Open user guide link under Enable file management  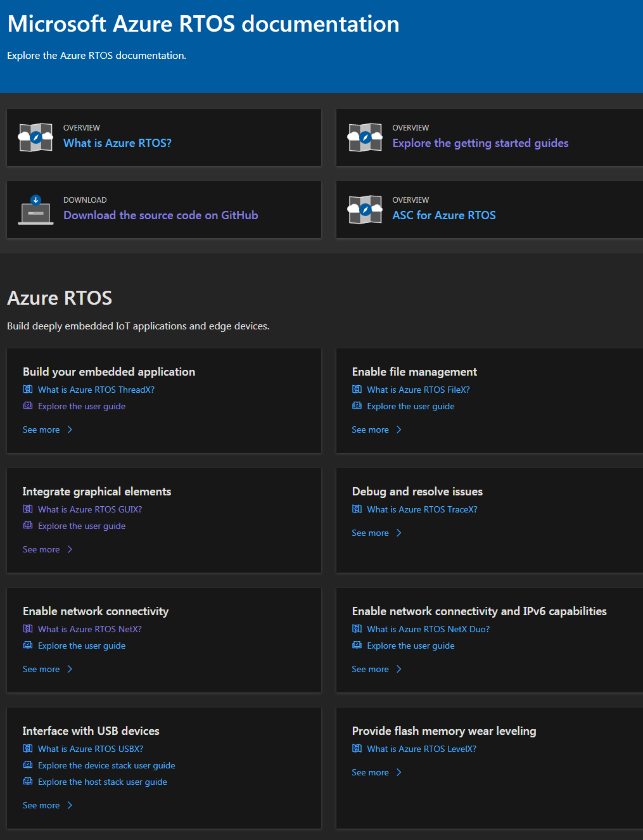[x=411, y=406]
